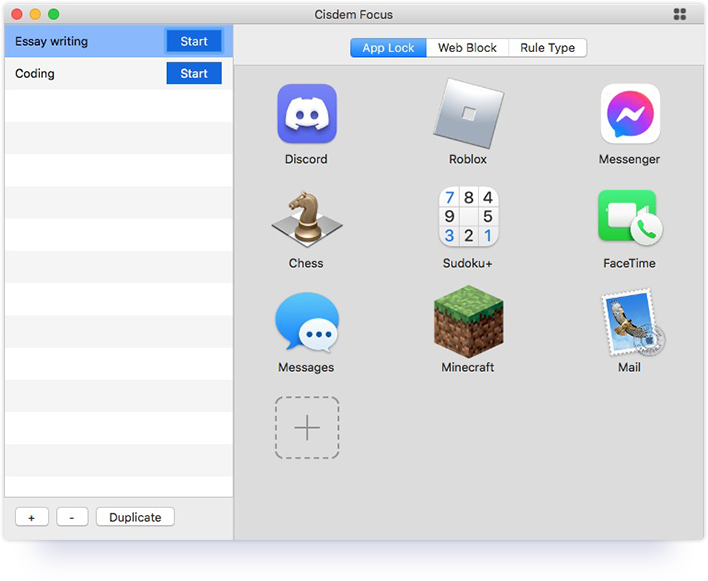This screenshot has height=581, width=708.
Task: Click the Mail label text
Action: pyautogui.click(x=629, y=367)
